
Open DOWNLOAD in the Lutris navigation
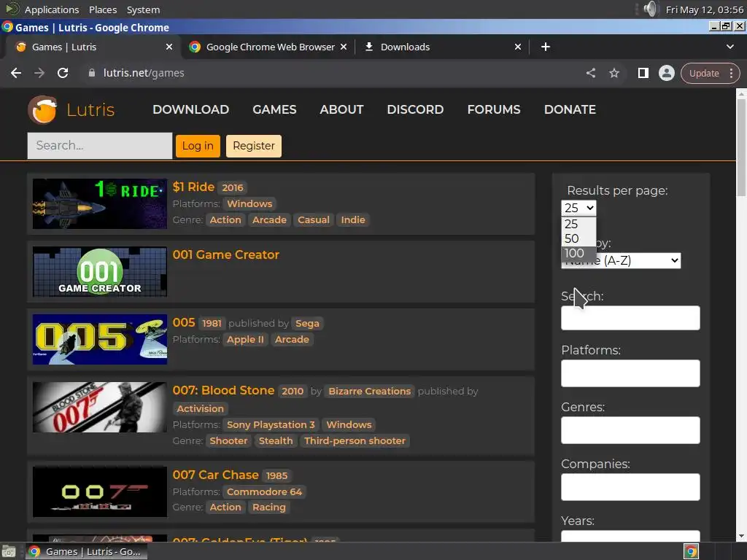coord(190,109)
